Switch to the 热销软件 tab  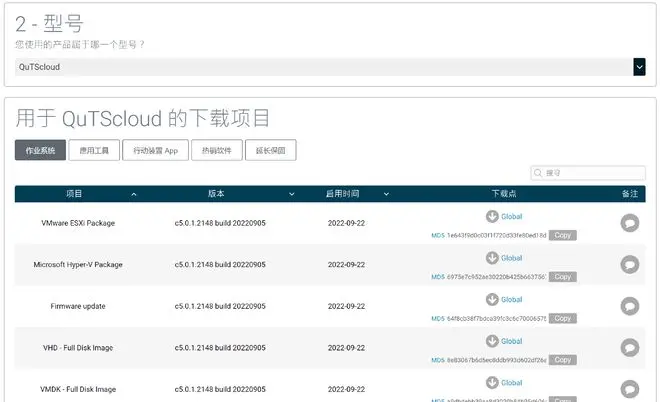[x=217, y=150]
